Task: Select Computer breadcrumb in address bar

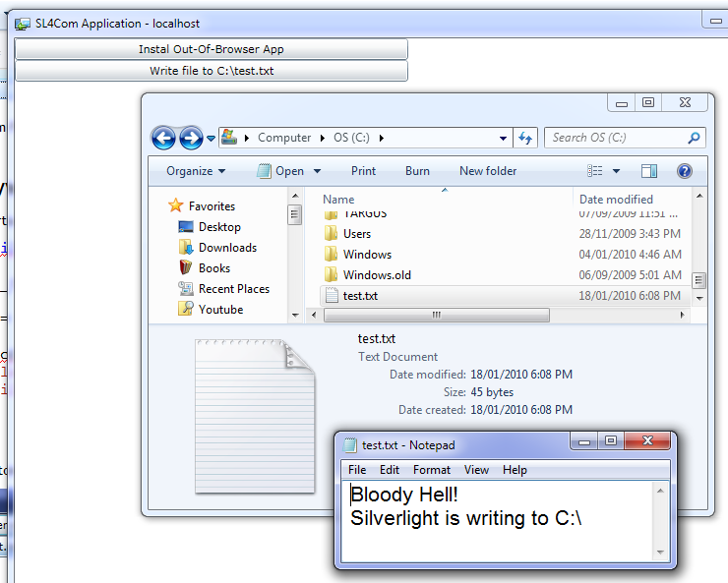Action: tap(284, 138)
